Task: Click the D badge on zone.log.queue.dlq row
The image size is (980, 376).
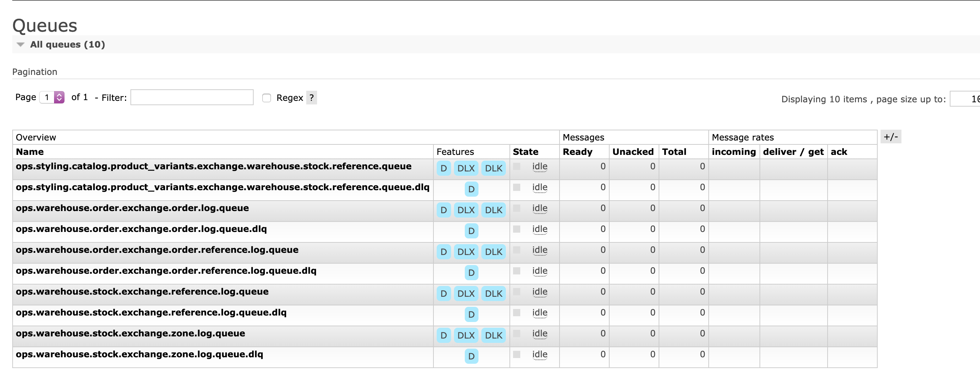Action: 471,357
